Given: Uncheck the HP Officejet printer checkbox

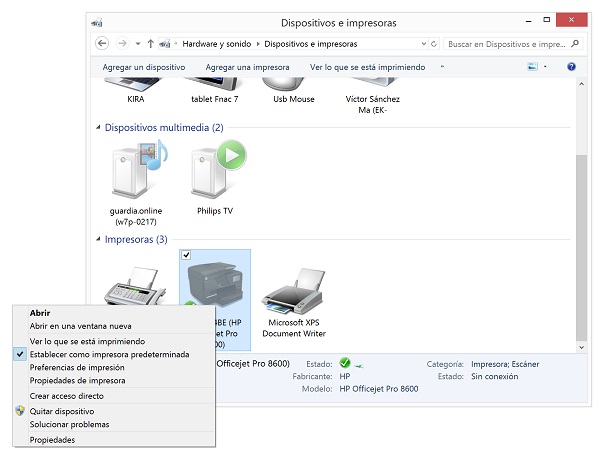Looking at the screenshot, I should pos(186,255).
